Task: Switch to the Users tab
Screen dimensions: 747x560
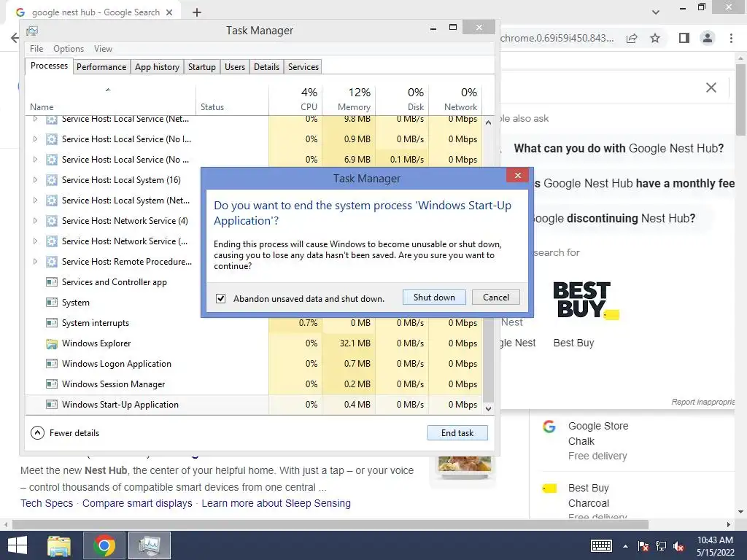Action: pyautogui.click(x=235, y=66)
